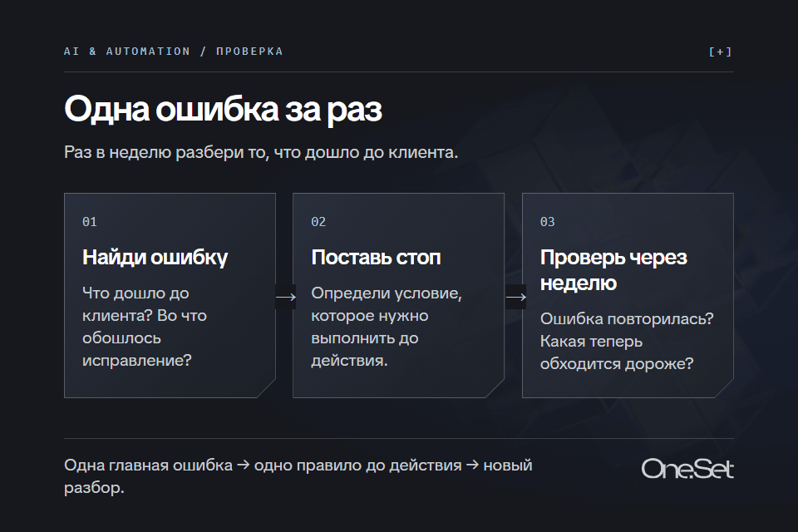The height and width of the screenshot is (532, 798).
Task: Click the text "Ошибка повторилась? Какая теперь"
Action: 627,330
